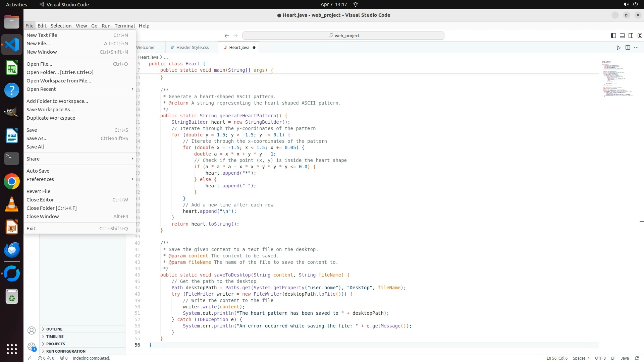Toggle the Auto Save menu option
This screenshot has height=362, width=644.
click(38, 171)
